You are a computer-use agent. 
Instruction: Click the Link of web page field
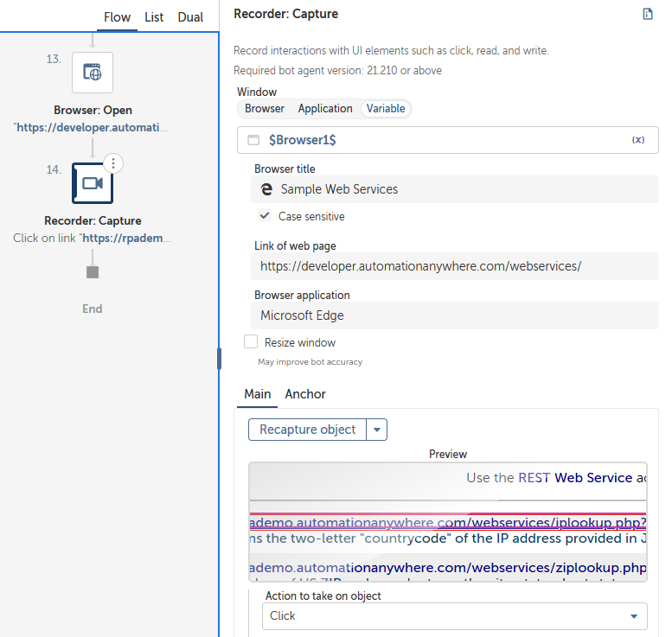point(455,266)
